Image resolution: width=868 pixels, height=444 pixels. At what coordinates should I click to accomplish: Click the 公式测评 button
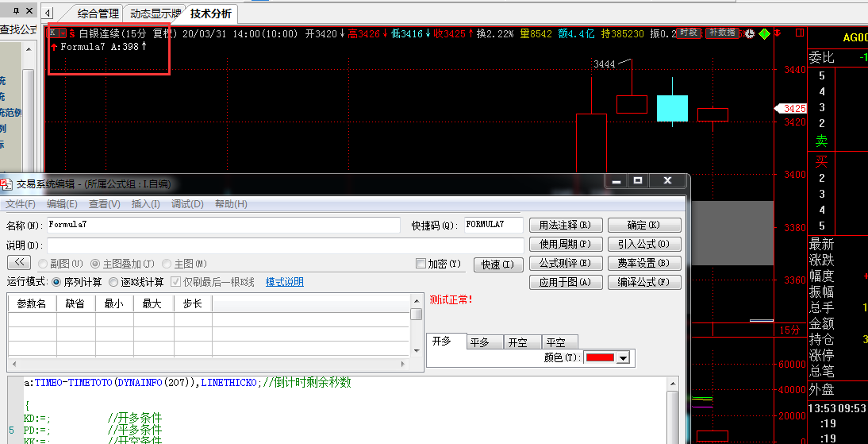[565, 263]
